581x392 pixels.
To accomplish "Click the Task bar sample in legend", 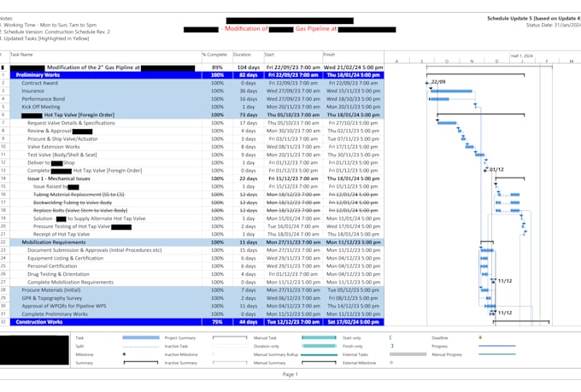I will pyautogui.click(x=141, y=337).
